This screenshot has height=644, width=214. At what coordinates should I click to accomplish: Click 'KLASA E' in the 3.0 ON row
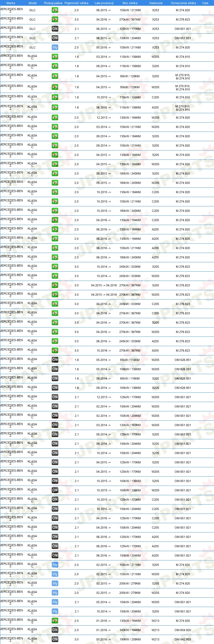[32, 639]
